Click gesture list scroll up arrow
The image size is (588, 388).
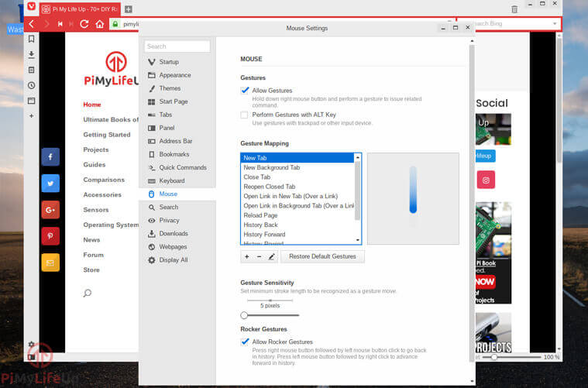point(358,157)
